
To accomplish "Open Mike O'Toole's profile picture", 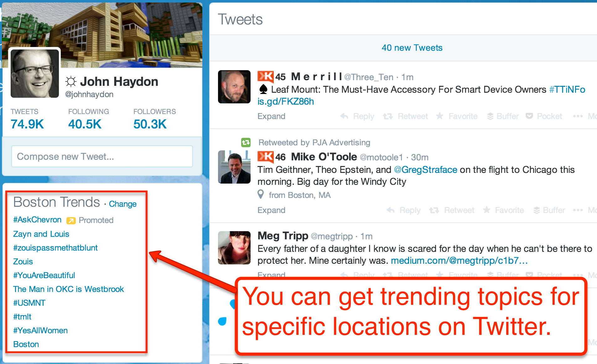I will click(x=234, y=167).
